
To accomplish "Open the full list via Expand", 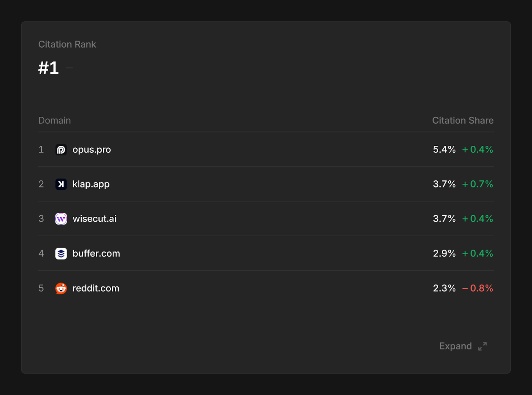I will 456,346.
